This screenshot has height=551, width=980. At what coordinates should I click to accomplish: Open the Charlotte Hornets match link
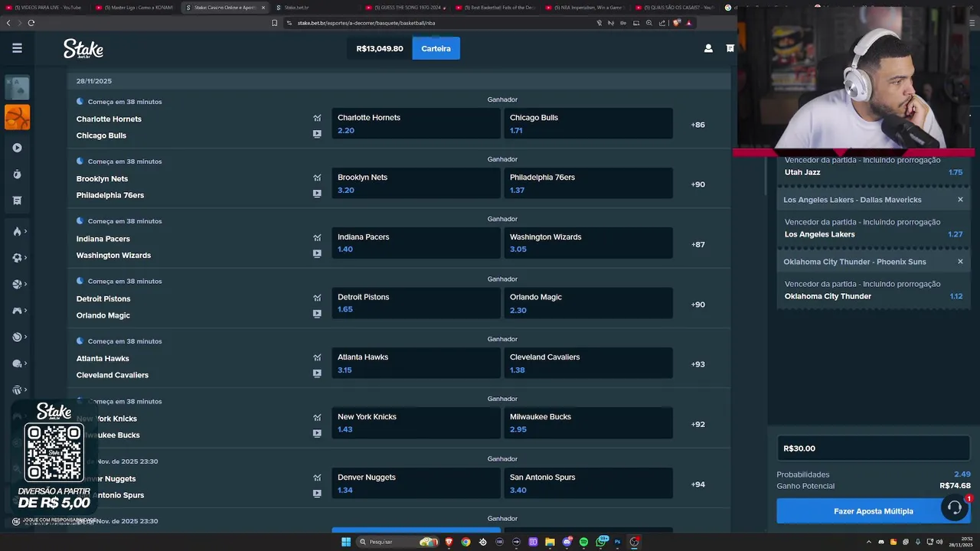tap(109, 119)
